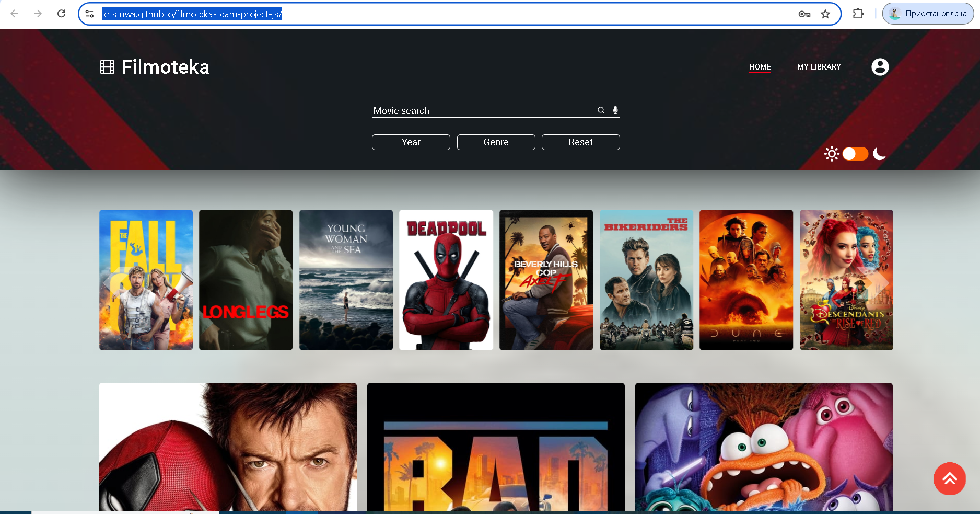Toggle the light/dark theme switch

click(855, 154)
